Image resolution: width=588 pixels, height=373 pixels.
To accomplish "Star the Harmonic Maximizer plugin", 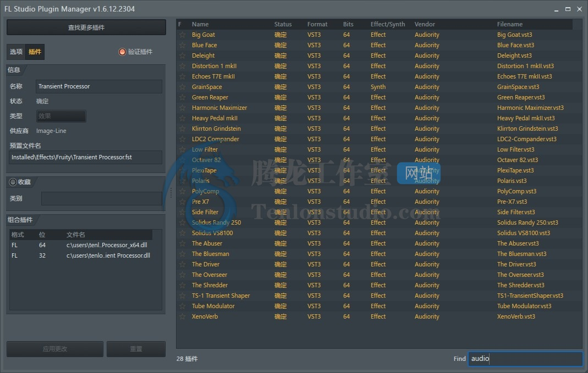I will [x=182, y=108].
